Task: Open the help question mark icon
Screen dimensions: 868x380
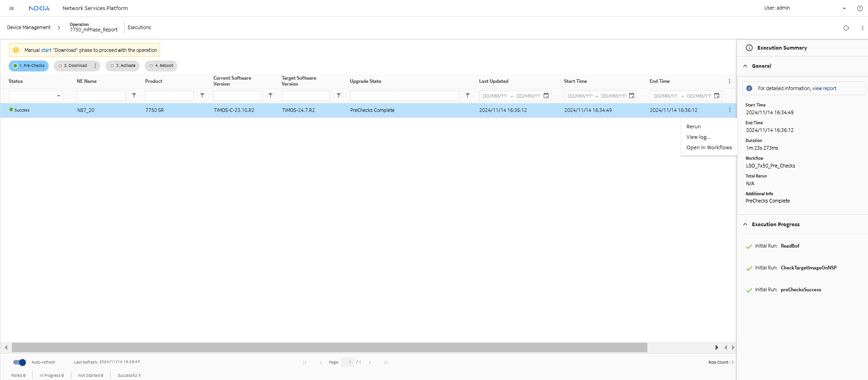Action: [x=860, y=8]
